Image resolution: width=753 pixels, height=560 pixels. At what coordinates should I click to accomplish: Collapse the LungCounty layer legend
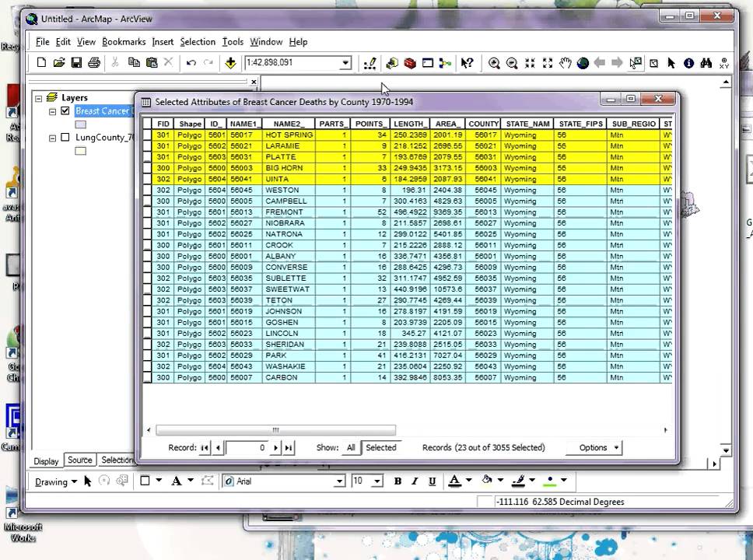(52, 138)
